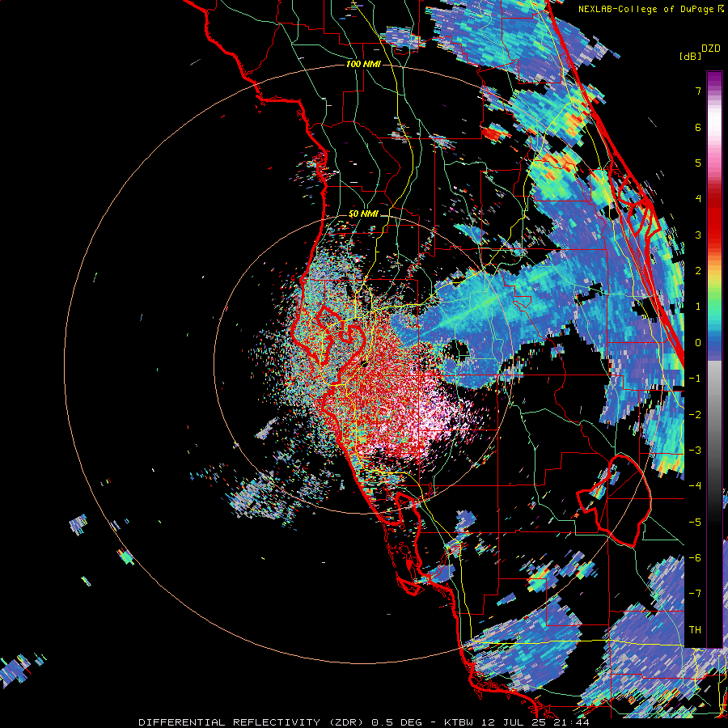This screenshot has height=728, width=728.
Task: Click the -7 value on the color scale
Action: click(695, 594)
